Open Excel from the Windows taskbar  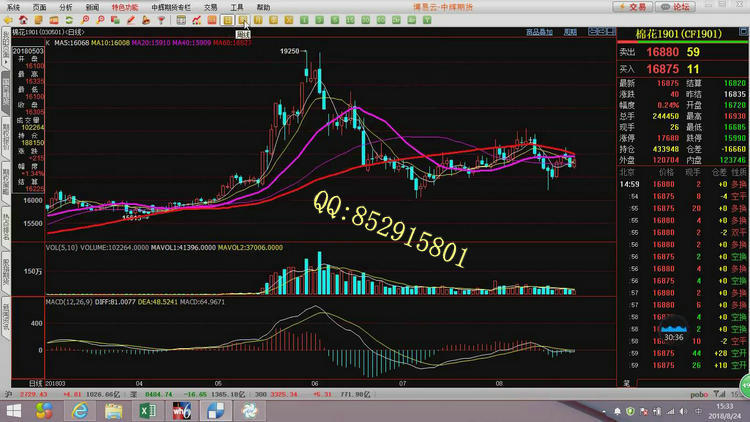pyautogui.click(x=144, y=411)
